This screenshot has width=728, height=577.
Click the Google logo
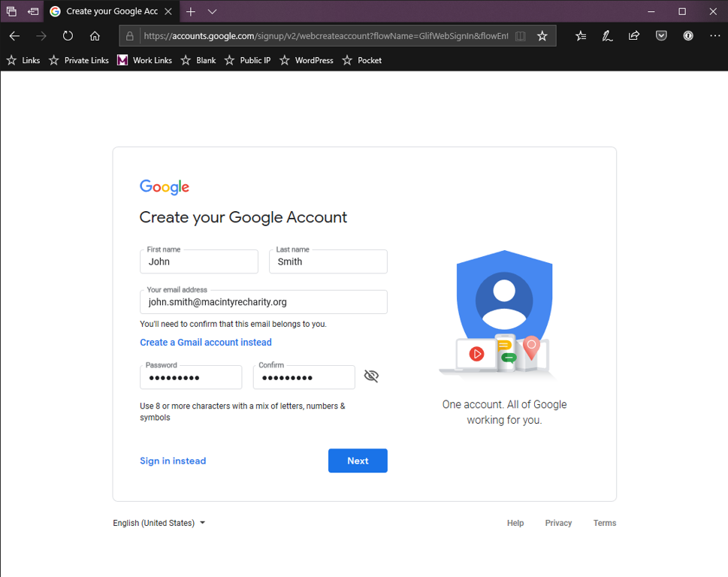click(x=165, y=187)
